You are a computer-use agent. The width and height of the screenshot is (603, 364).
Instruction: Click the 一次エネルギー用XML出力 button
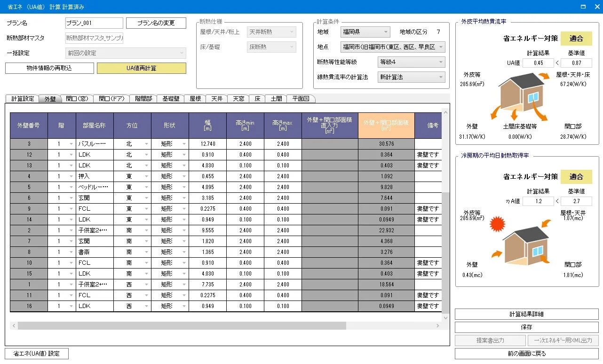(x=563, y=340)
